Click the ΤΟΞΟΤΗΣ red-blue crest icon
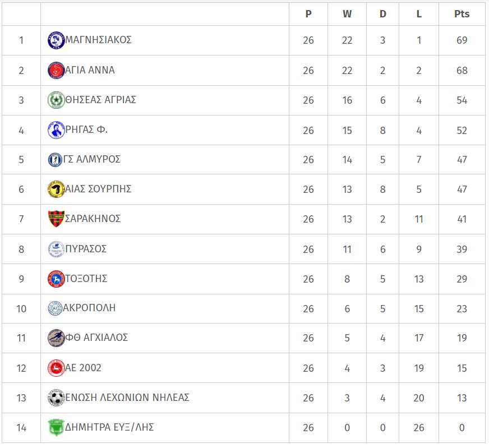This screenshot has width=489, height=448. (56, 279)
